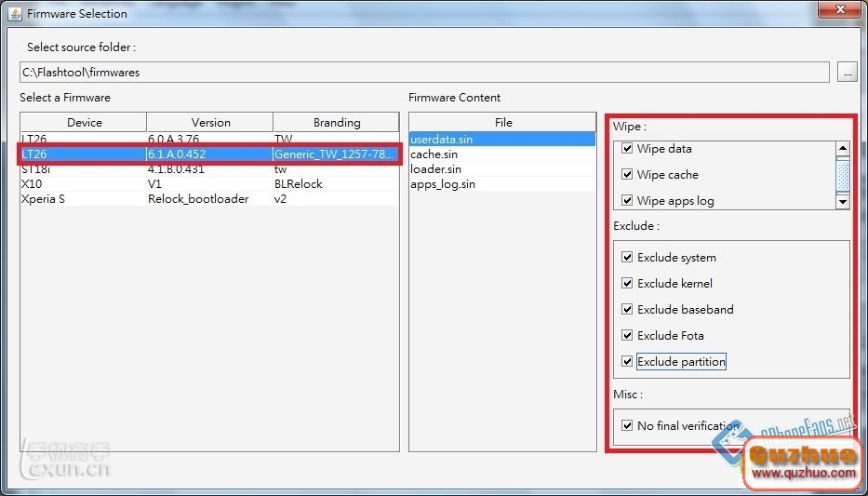
Task: Click the Generic_TW_1257-78 branding cell
Action: click(336, 154)
